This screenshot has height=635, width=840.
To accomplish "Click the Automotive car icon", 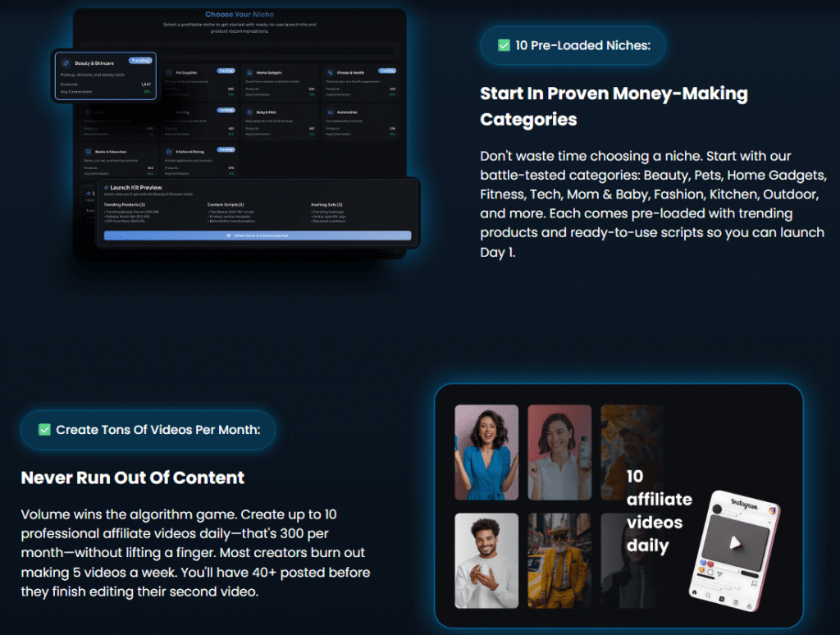I will 329,112.
